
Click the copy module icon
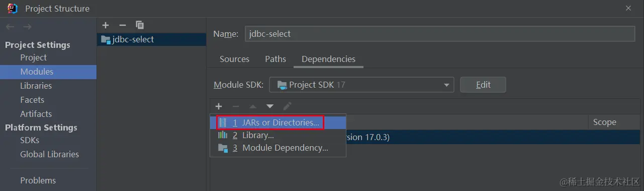[140, 25]
